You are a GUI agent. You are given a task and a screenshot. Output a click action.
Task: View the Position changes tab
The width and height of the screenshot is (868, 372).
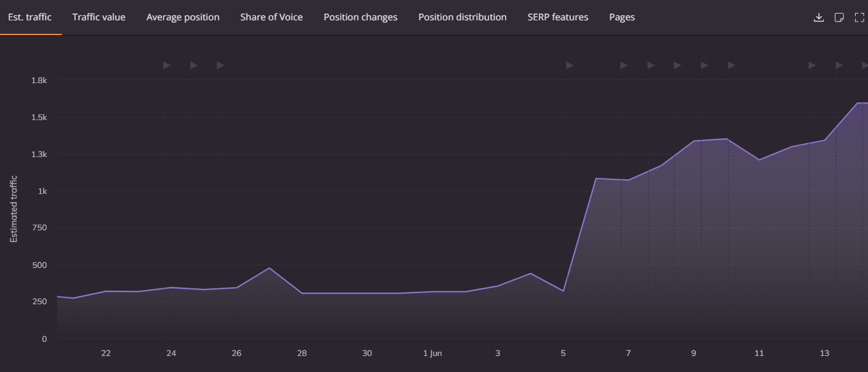pos(360,17)
